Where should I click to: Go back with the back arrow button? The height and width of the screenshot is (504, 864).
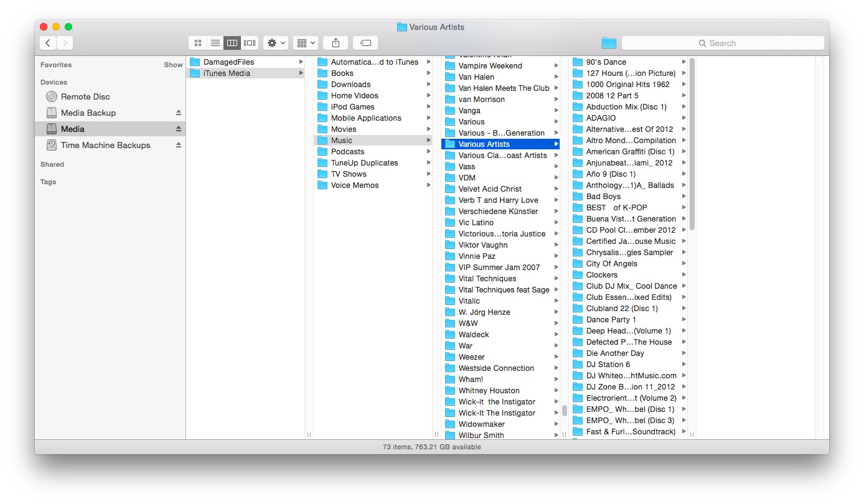pos(48,43)
